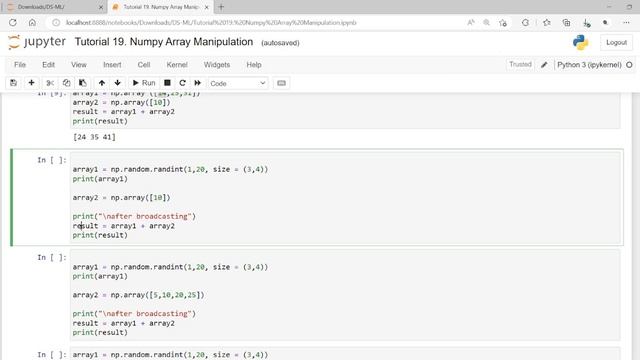Click the Jupyter logo
Screen dimensions: 640x360
pyautogui.click(x=37, y=42)
